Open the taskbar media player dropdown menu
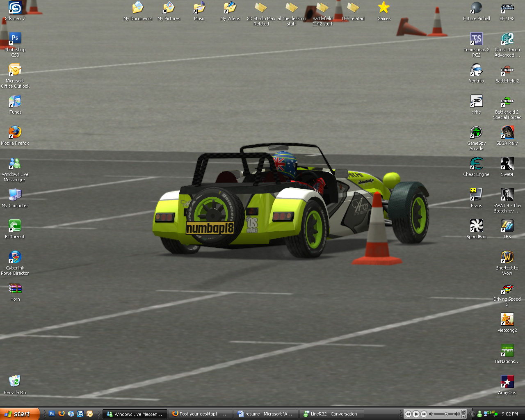This screenshot has width=525, height=420. pos(463,416)
